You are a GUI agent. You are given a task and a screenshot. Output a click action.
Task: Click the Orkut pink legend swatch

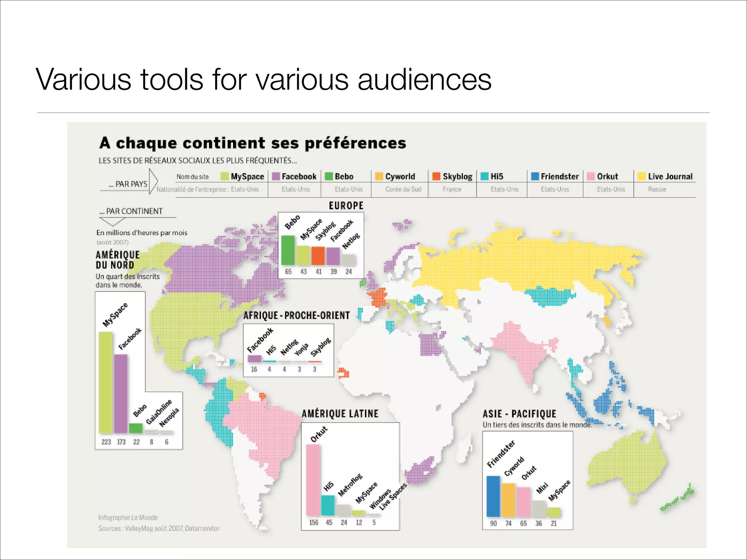(x=591, y=176)
